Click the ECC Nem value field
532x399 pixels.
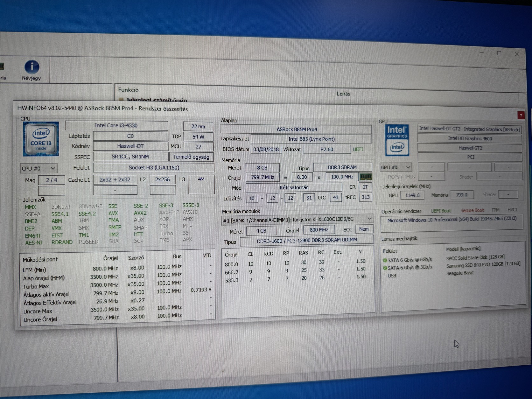[x=364, y=229]
